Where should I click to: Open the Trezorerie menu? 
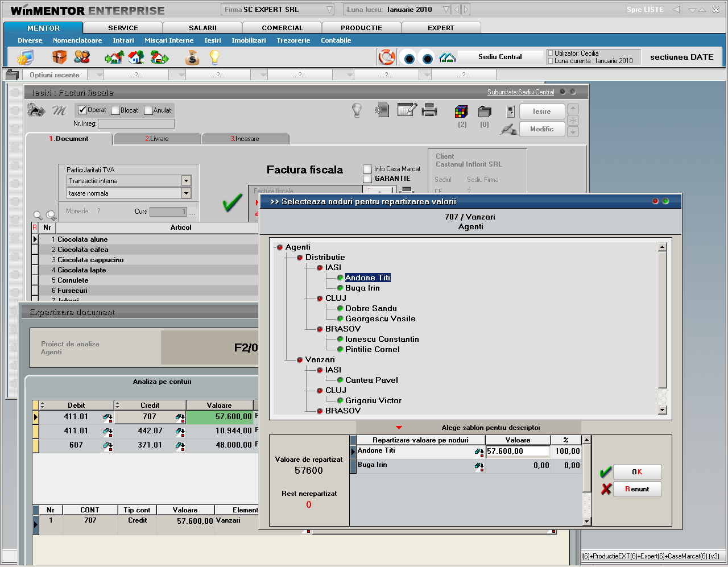293,40
